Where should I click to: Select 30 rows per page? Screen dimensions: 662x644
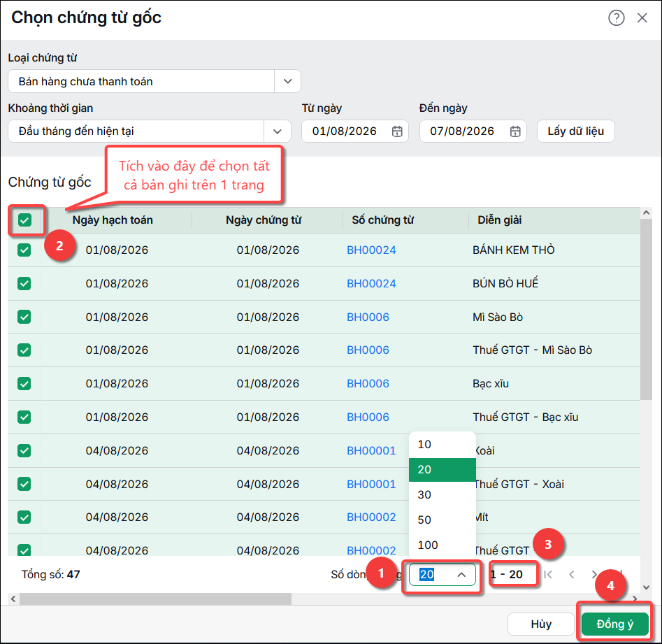442,494
